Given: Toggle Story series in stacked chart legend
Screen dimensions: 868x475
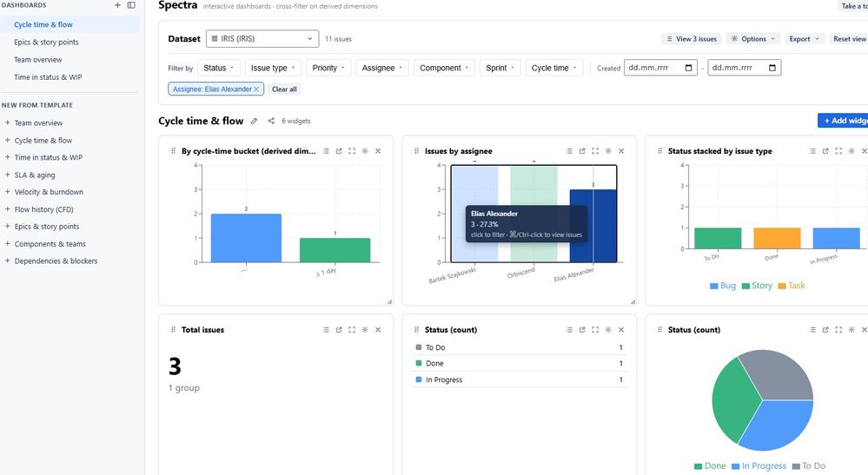Looking at the screenshot, I should click(757, 286).
